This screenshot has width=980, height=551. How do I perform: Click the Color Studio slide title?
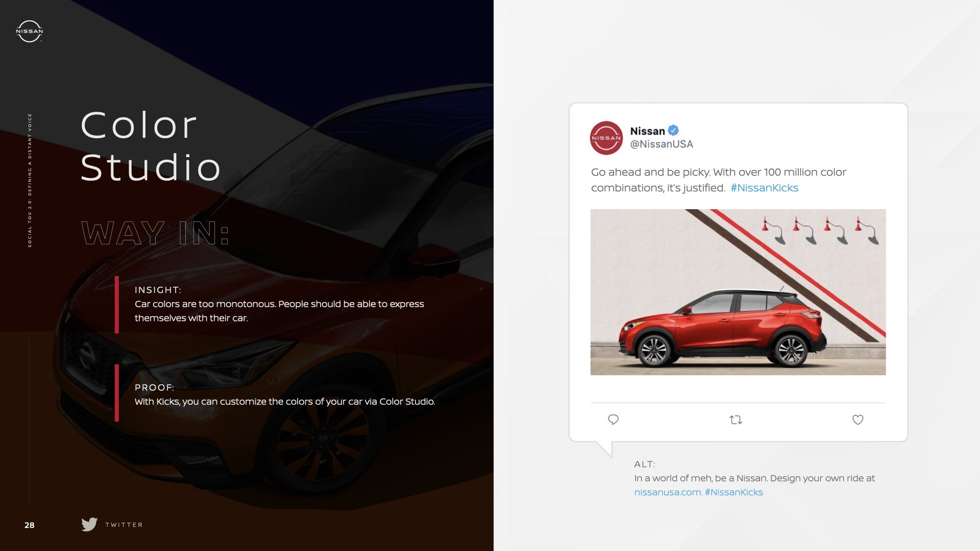click(x=151, y=146)
